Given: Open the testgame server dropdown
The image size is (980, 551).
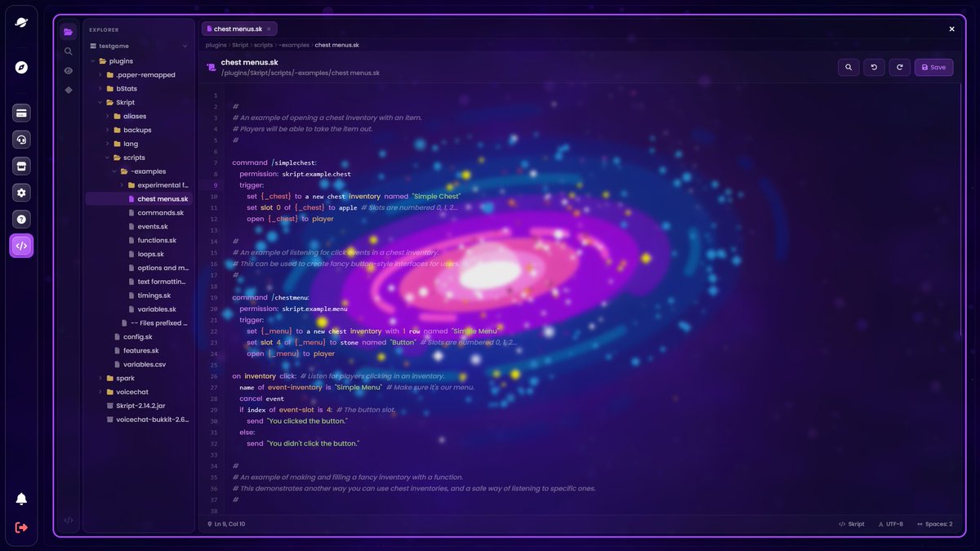Looking at the screenshot, I should (138, 46).
